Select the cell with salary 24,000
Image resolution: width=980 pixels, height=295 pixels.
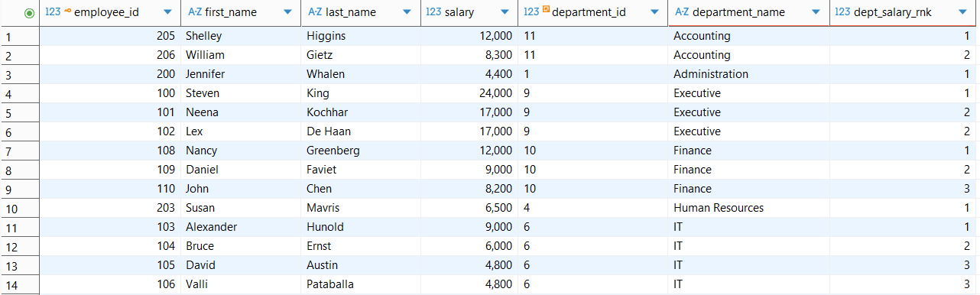tap(469, 93)
